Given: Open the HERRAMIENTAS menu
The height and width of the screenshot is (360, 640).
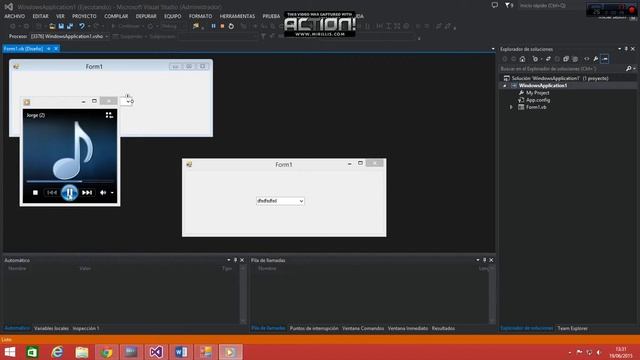Looking at the screenshot, I should [237, 16].
